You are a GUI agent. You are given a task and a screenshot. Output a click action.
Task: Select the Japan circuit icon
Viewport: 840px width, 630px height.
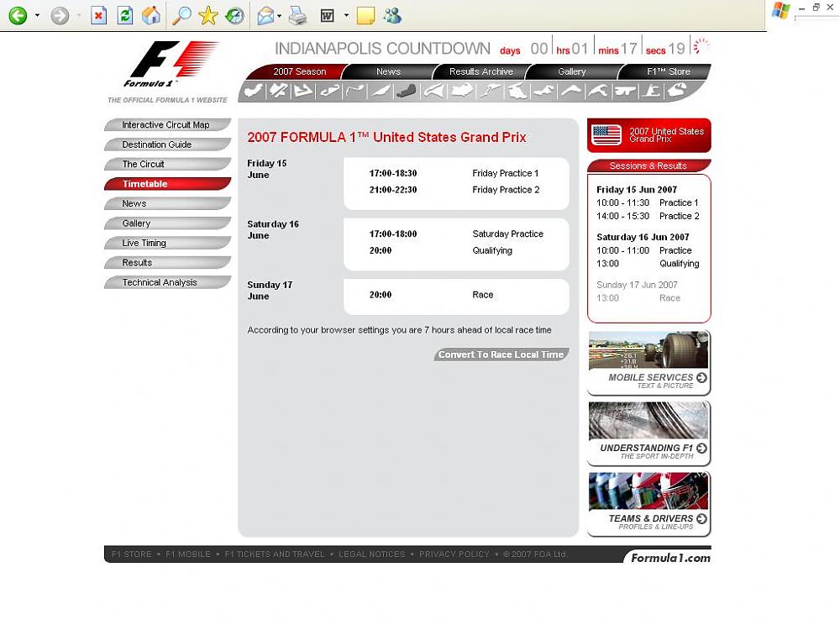pos(624,91)
